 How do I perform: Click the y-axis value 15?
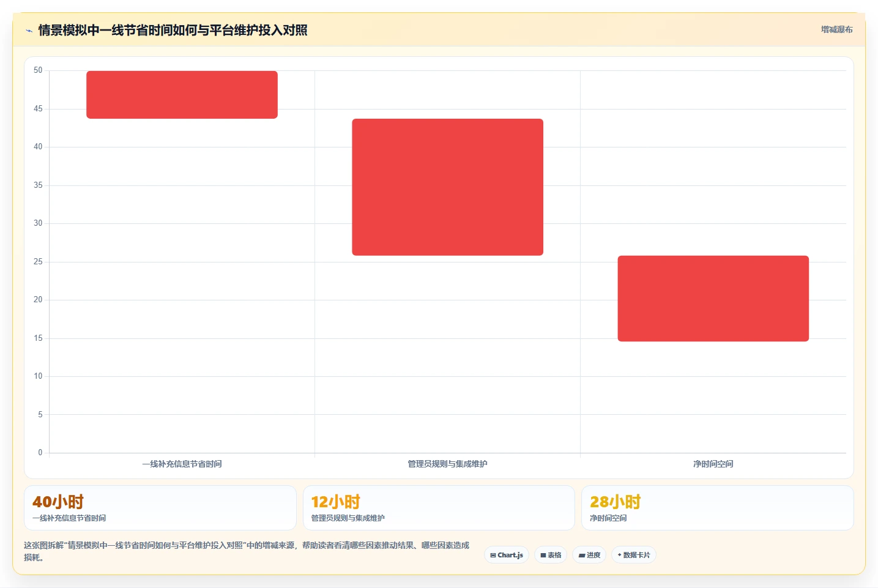click(38, 338)
